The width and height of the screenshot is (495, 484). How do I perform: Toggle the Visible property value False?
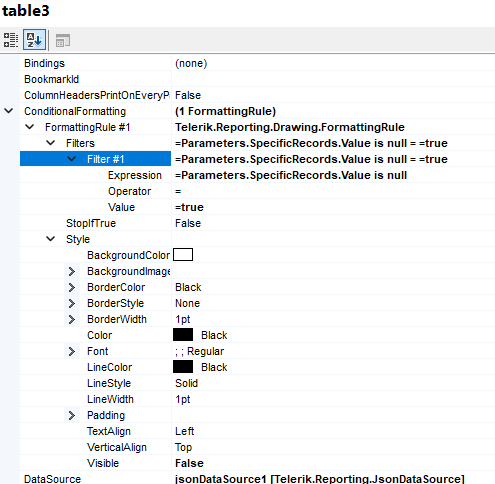[x=333, y=463]
